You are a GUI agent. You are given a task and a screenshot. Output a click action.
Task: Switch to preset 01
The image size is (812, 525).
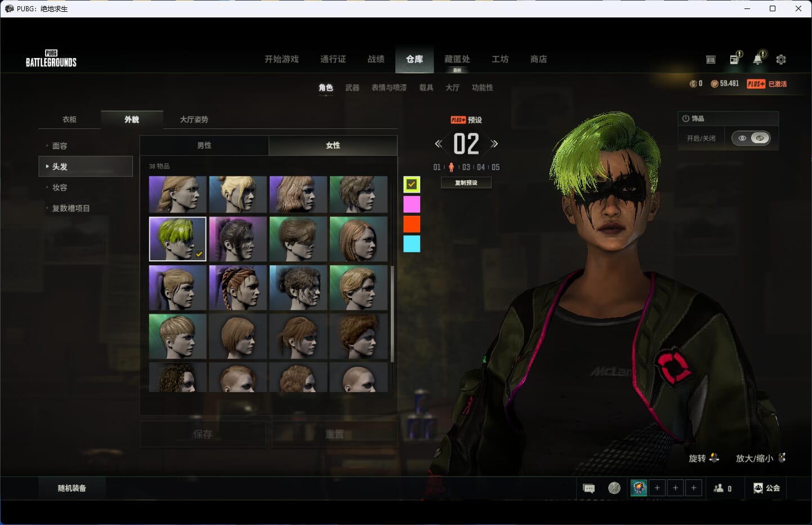437,167
